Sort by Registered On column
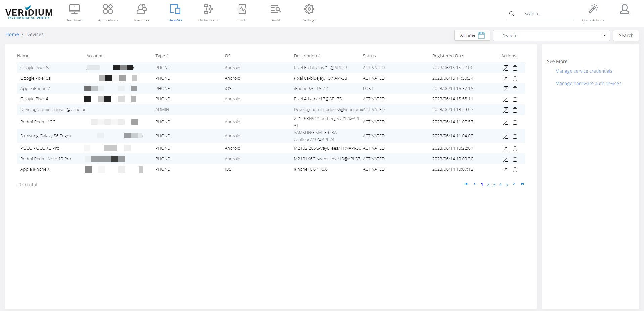The width and height of the screenshot is (644, 311). [448, 56]
